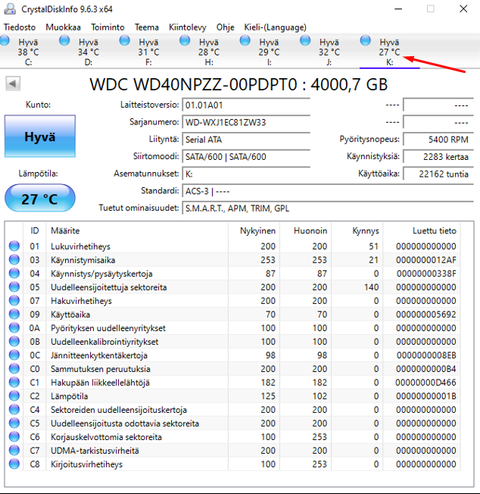Screen dimensions: 480x494
Task: Open the Toiminto menu
Action: [x=108, y=27]
